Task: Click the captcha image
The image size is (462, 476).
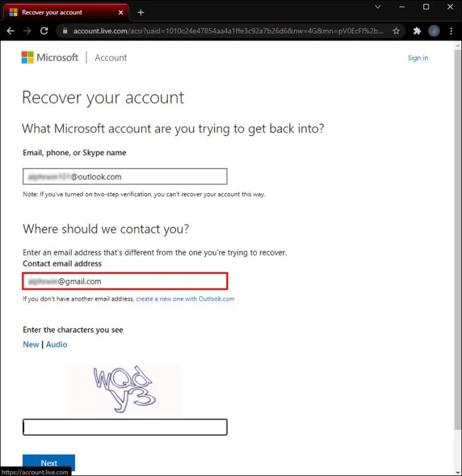Action: pyautogui.click(x=125, y=389)
